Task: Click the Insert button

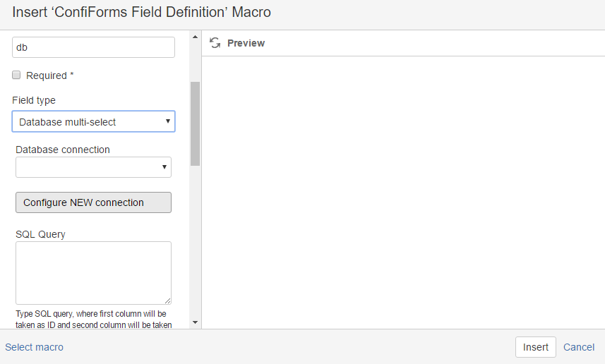Action: pyautogui.click(x=536, y=347)
